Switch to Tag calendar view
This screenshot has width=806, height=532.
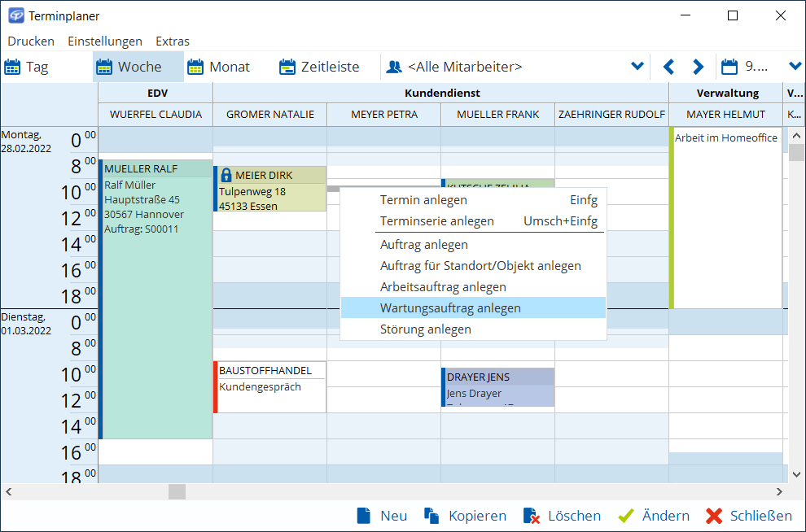tap(27, 67)
